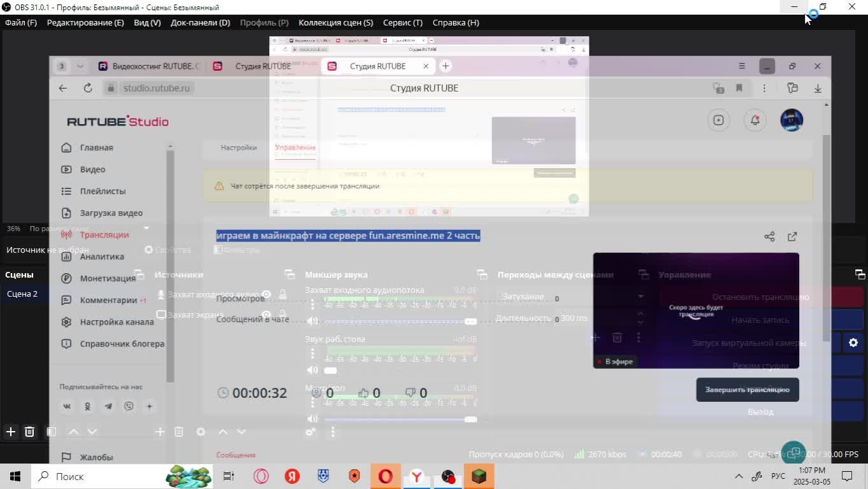868x489 pixels.
Task: Open browser downloads icon in address bar
Action: click(818, 88)
